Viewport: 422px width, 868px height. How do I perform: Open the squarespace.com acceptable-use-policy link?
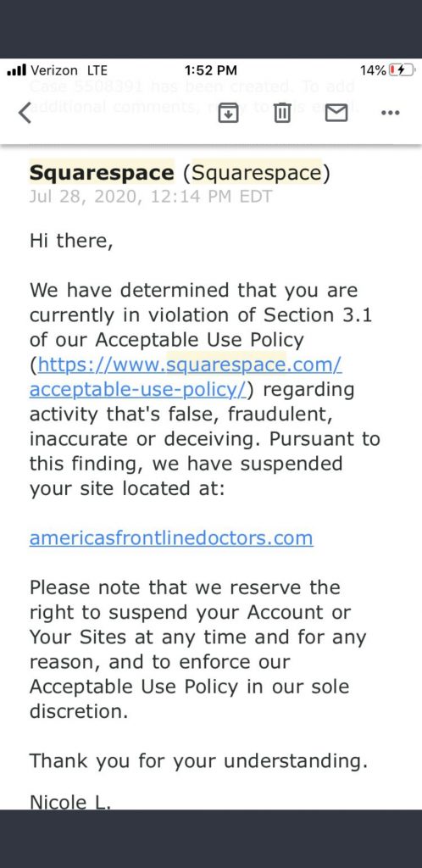click(186, 377)
